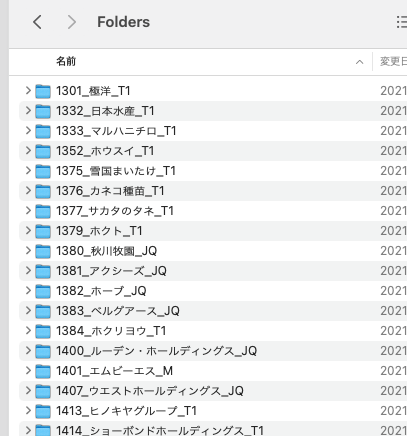
Task: Sort by the 変更日 column header
Action: click(x=393, y=61)
